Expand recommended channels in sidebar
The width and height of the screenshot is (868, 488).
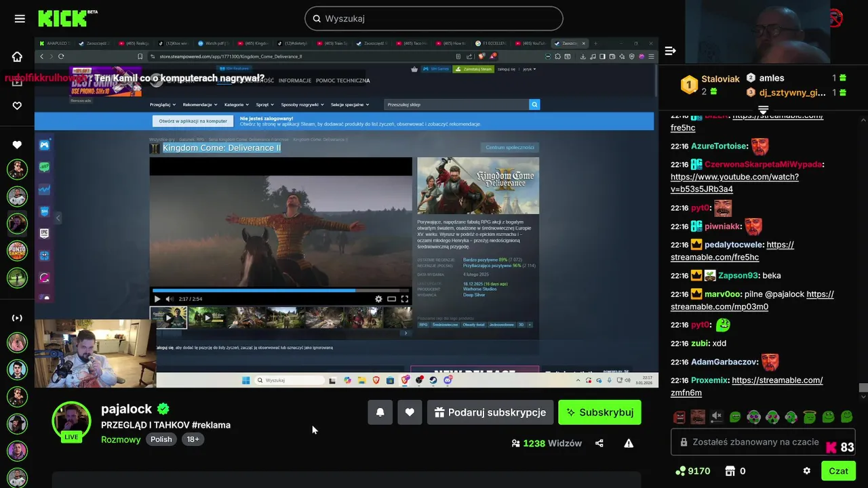[17, 318]
